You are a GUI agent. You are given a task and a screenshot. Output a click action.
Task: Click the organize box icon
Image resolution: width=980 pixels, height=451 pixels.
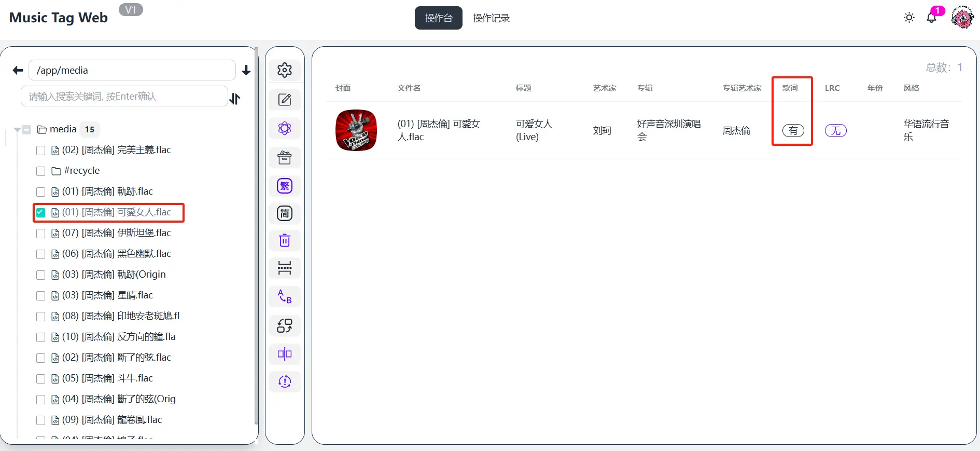[x=285, y=157]
